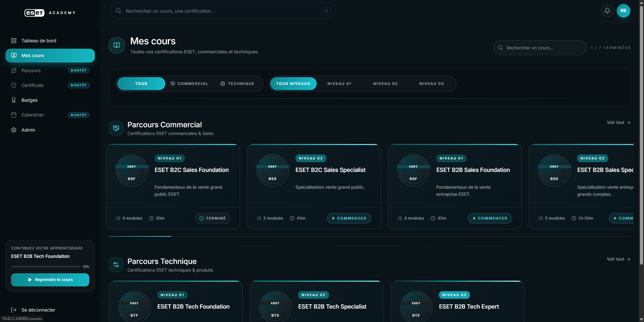644x322 pixels.
Task: Open the ESET B2B Tech Expert course title
Action: 469,307
